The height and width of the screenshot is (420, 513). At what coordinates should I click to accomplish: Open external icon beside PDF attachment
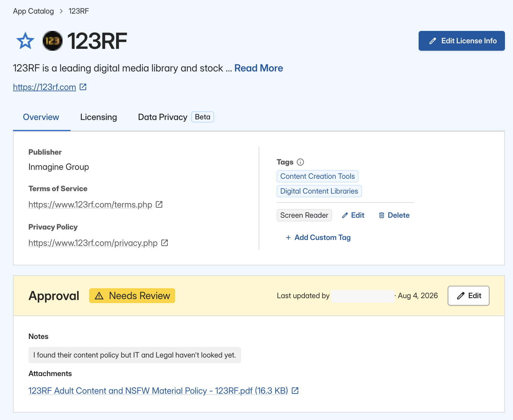pos(295,391)
